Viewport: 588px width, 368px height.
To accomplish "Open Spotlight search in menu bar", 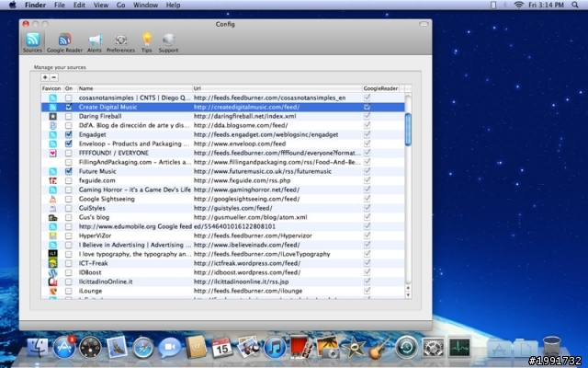I will click(575, 5).
